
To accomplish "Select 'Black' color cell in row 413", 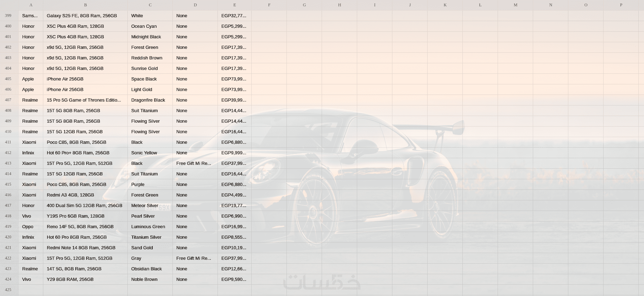I will (x=150, y=163).
